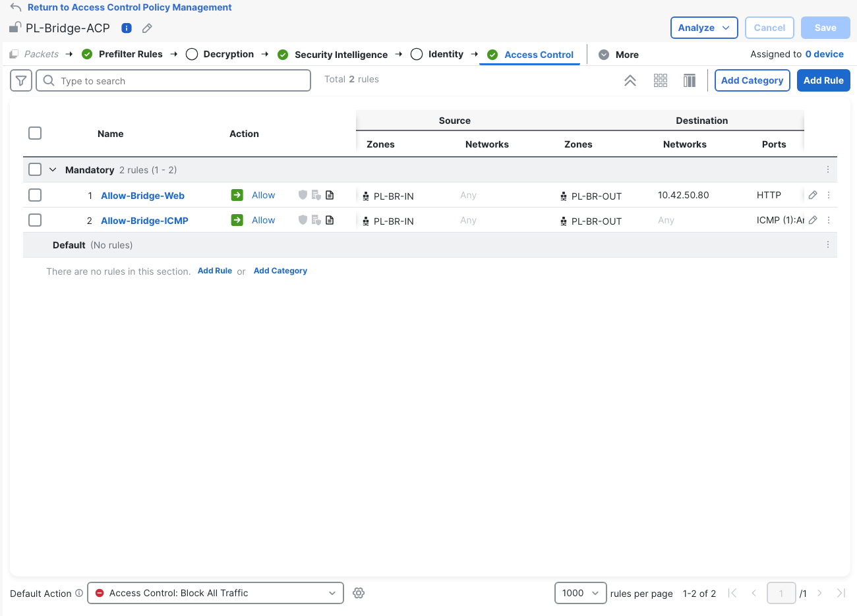
Task: Click the filter funnel icon
Action: [x=21, y=80]
